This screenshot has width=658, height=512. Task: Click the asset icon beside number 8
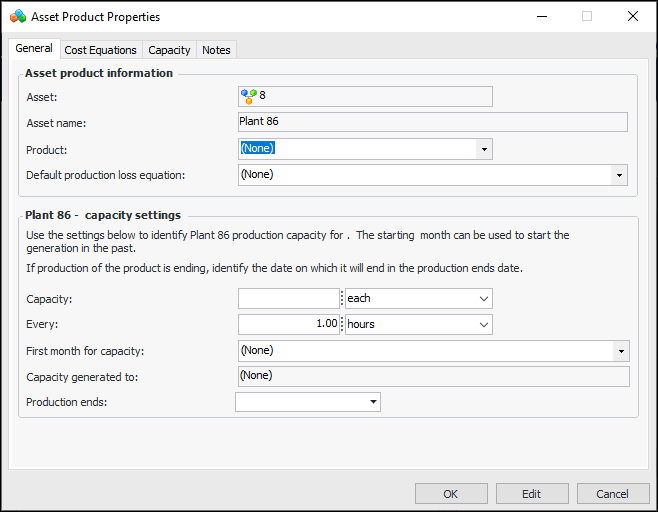248,96
